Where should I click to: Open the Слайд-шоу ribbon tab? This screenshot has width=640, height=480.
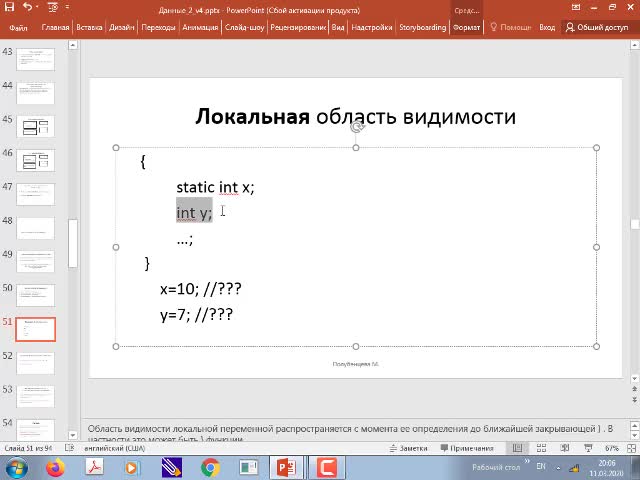(x=244, y=27)
